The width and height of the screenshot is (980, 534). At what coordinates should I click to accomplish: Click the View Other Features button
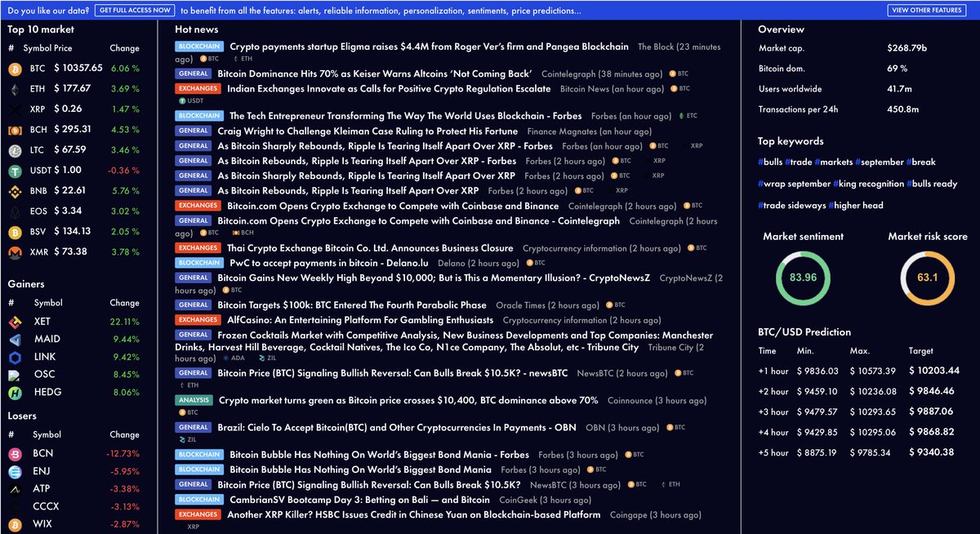(927, 11)
